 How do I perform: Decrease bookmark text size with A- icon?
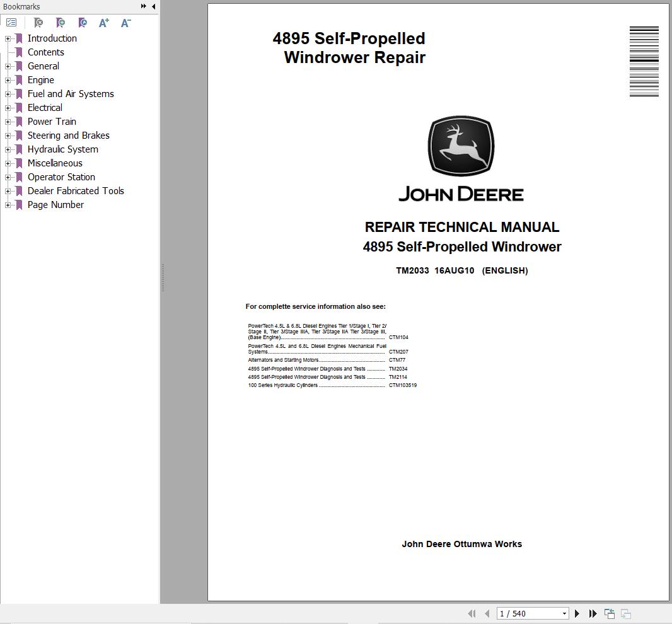pos(125,23)
